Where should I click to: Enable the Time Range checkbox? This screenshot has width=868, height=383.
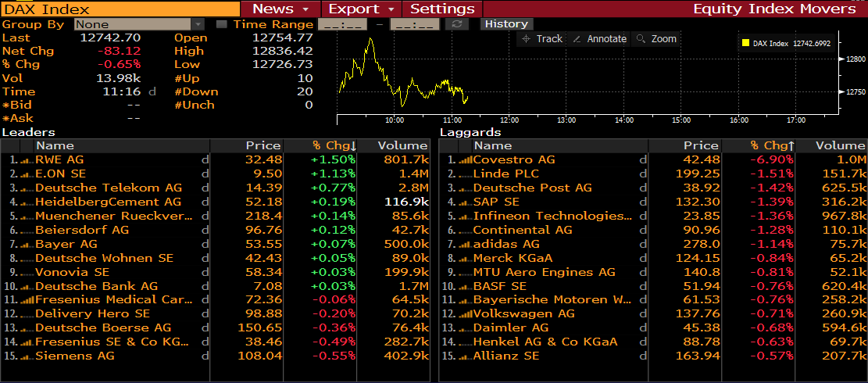221,24
